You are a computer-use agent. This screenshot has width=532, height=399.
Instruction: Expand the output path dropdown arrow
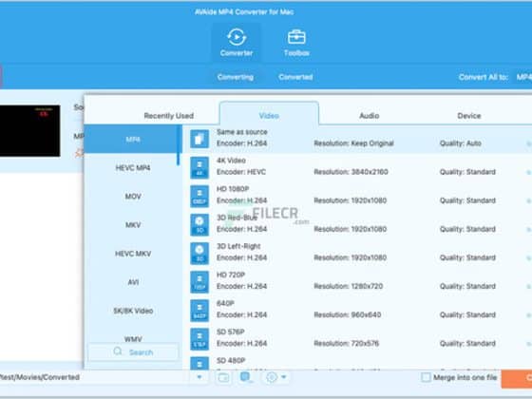199,377
